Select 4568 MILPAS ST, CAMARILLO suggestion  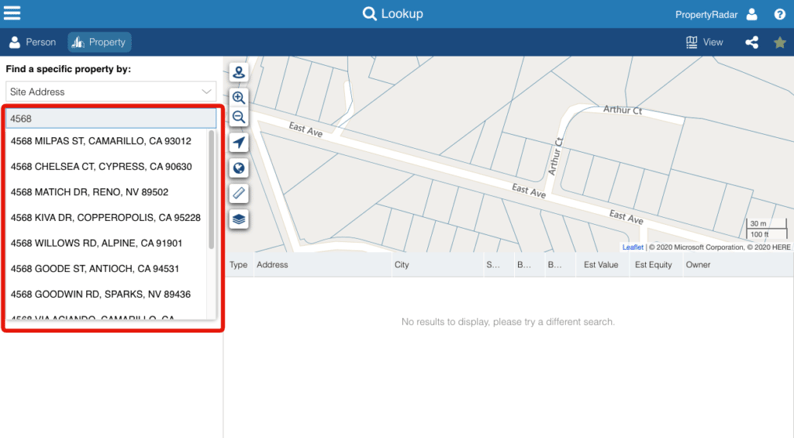[106, 141]
